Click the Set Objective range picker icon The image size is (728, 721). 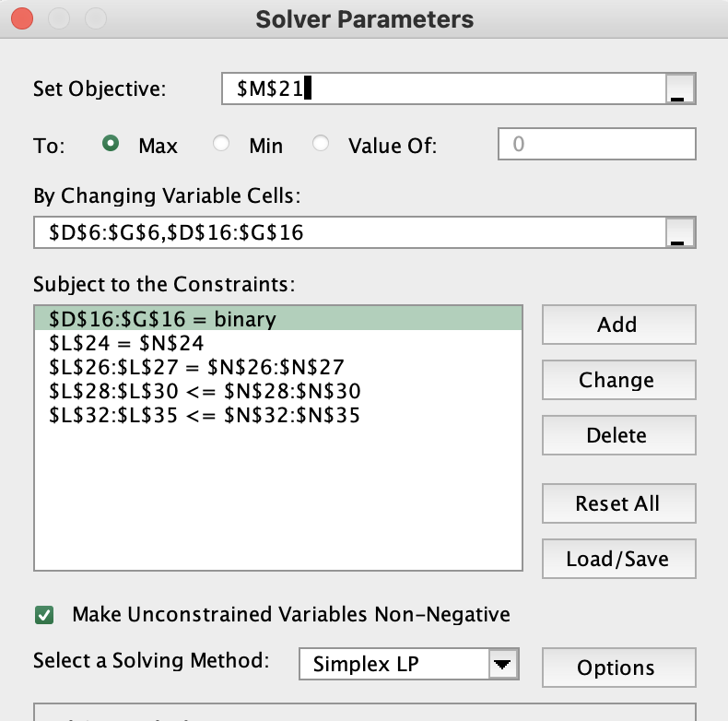click(679, 90)
